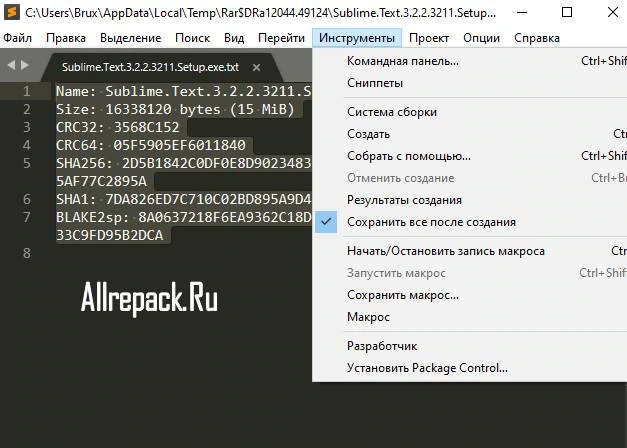
Task: Expand the Система сборки submenu
Action: pos(470,112)
